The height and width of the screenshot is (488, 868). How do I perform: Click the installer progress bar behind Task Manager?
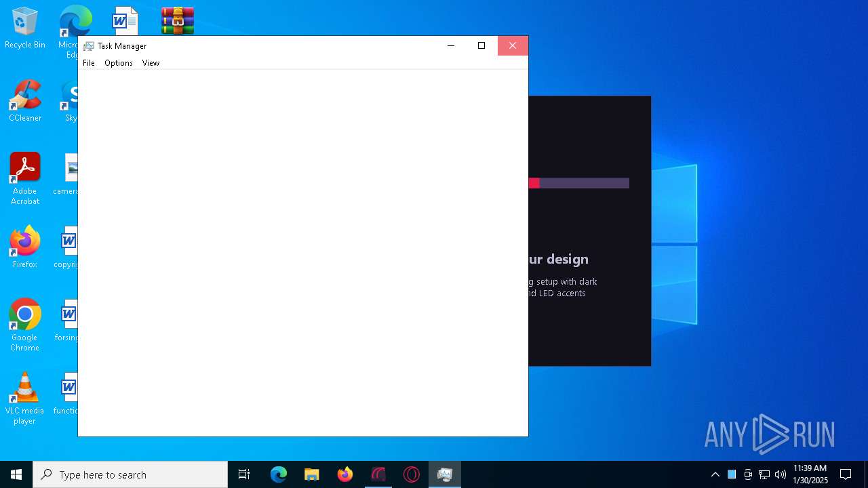click(579, 183)
